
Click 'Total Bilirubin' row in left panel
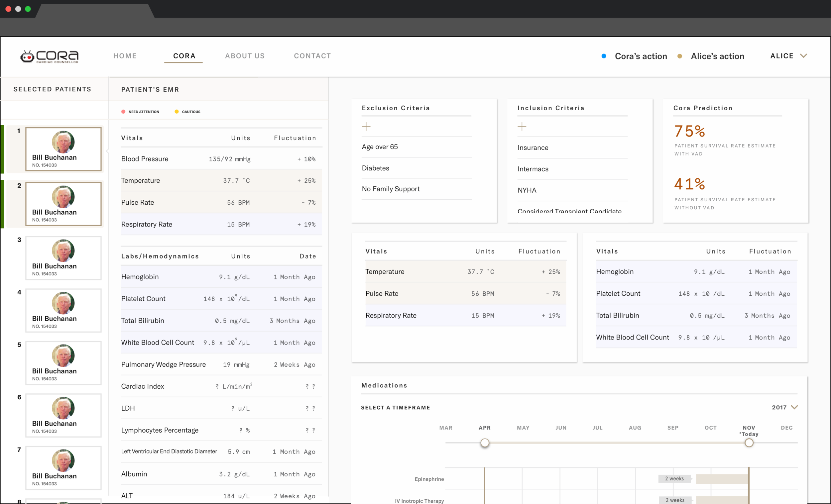pos(221,321)
